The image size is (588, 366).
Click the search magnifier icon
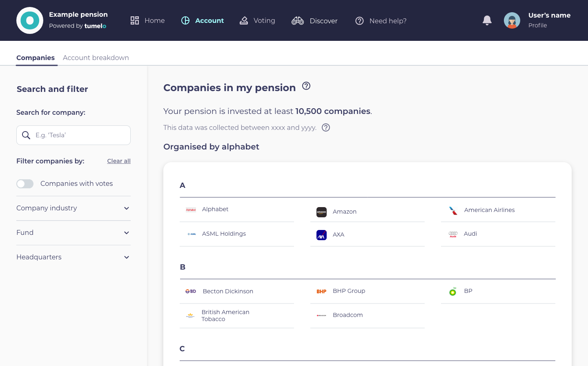tap(26, 135)
